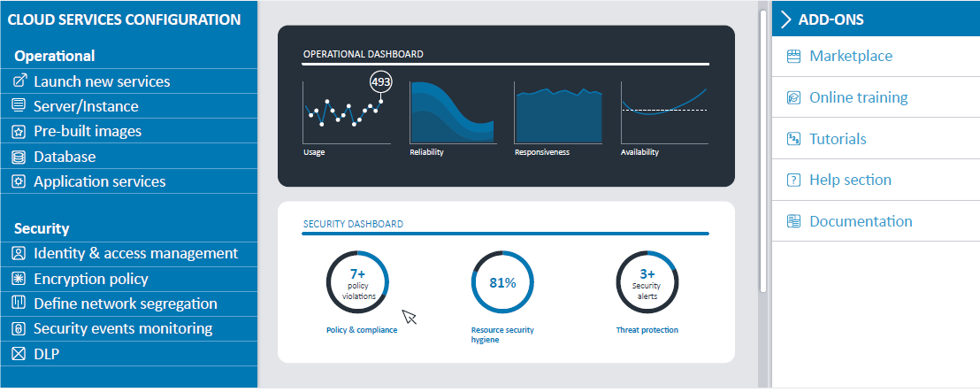
Task: Click the Database cylinder icon
Action: pos(19,157)
